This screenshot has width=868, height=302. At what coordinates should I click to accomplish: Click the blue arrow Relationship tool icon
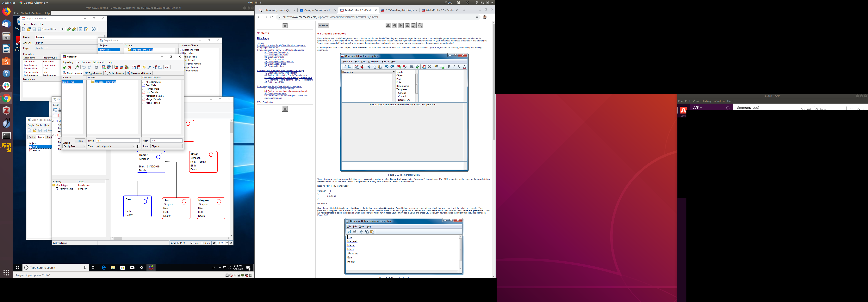coord(150,67)
